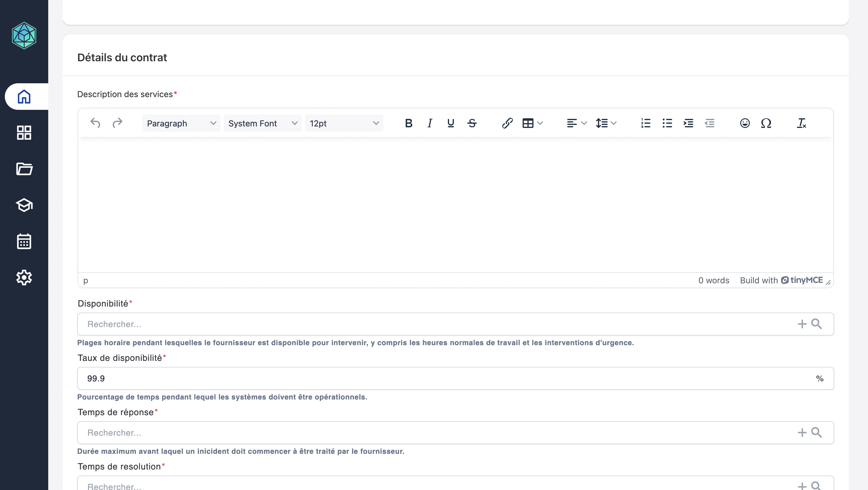The width and height of the screenshot is (868, 490).
Task: Open the settings gear in the sidebar
Action: [24, 278]
